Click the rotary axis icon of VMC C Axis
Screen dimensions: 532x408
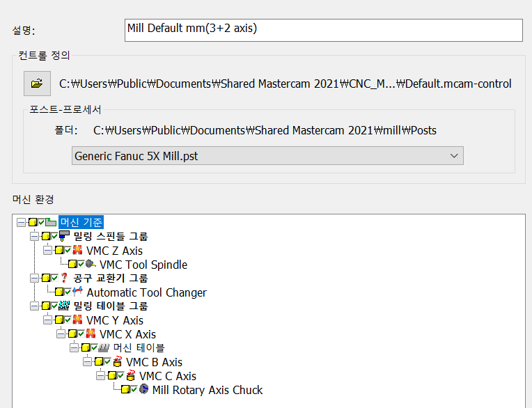click(130, 375)
